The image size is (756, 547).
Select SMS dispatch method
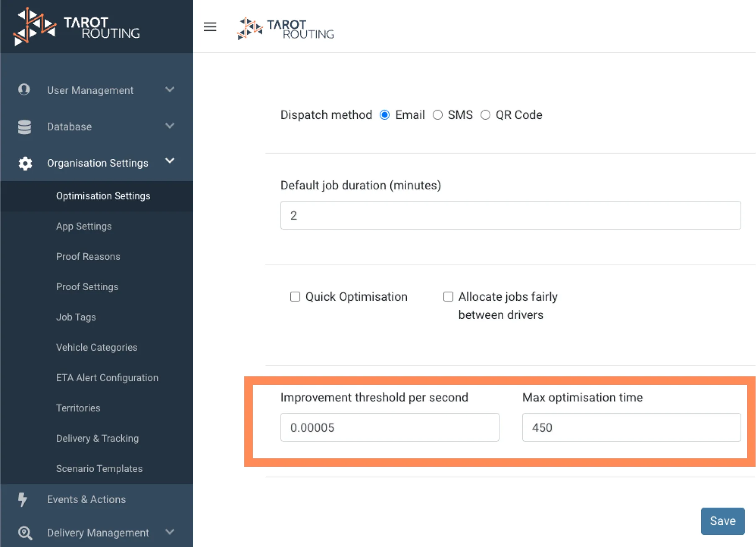(438, 115)
